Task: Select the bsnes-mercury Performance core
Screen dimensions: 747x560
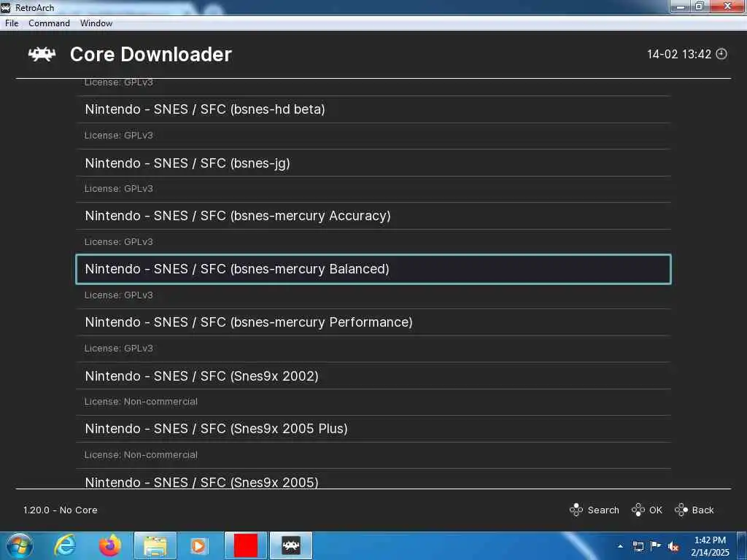Action: 373,322
